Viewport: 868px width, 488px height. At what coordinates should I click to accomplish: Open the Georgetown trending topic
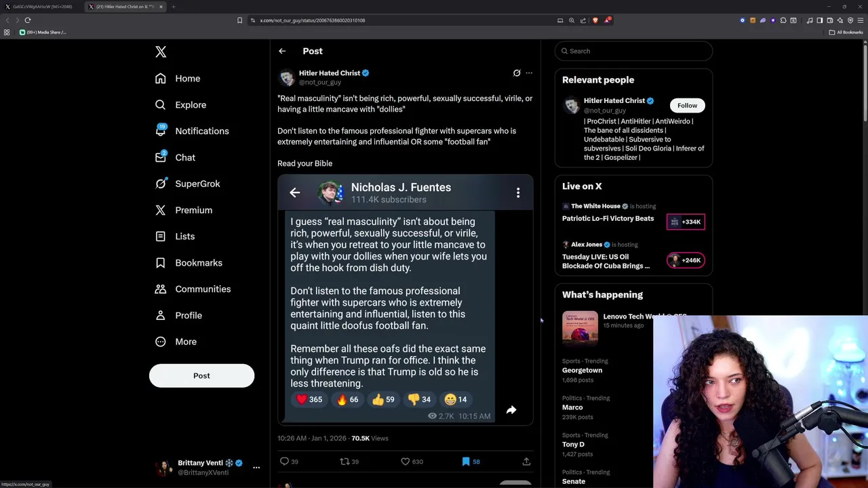click(x=582, y=370)
